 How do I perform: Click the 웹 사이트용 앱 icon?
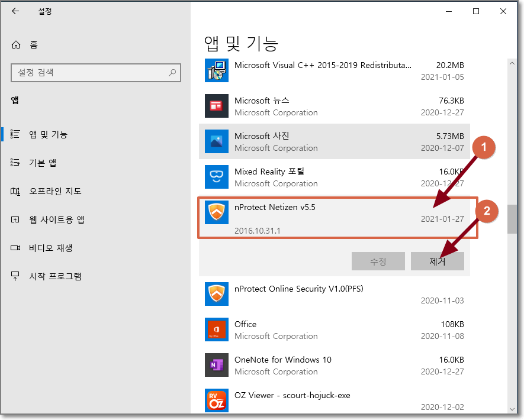point(15,219)
